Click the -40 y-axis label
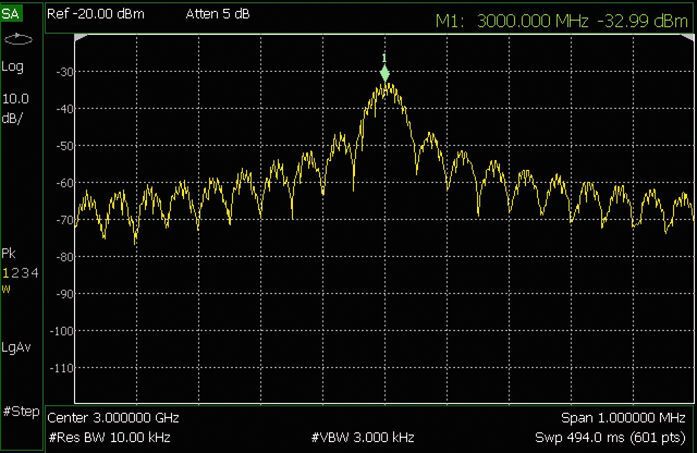The image size is (697, 453). tap(65, 109)
